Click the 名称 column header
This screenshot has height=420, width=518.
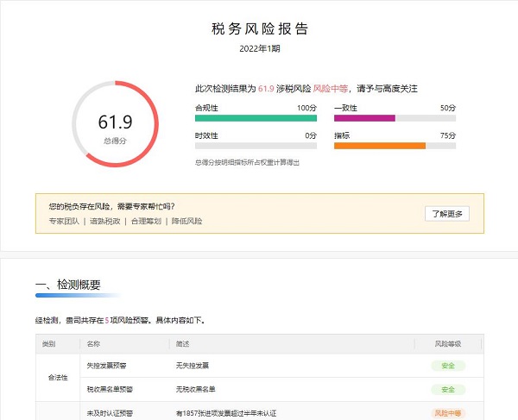click(93, 344)
